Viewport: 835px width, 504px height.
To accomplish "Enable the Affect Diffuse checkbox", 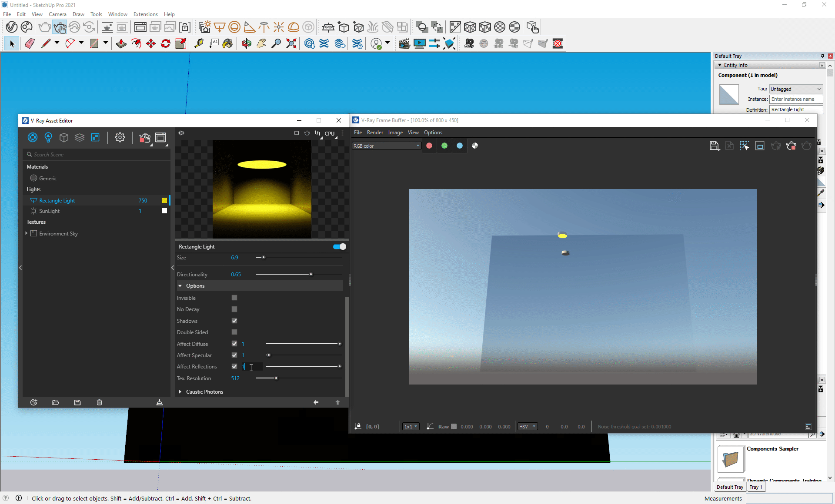I will coord(234,343).
